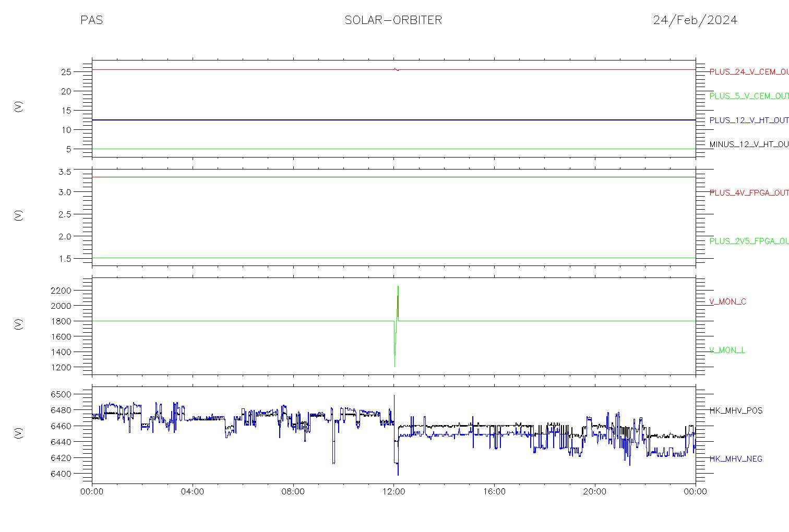Click the green V_MON_L spike peak at 12:00

[x=398, y=287]
